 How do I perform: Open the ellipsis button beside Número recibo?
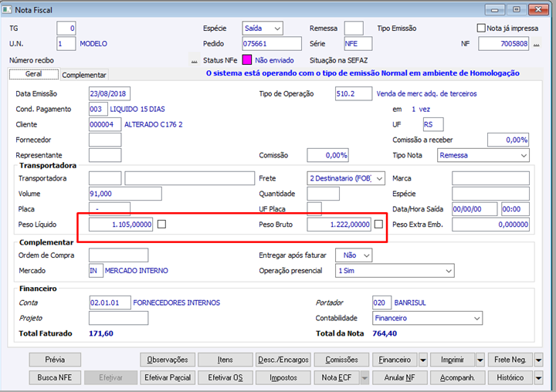194,61
